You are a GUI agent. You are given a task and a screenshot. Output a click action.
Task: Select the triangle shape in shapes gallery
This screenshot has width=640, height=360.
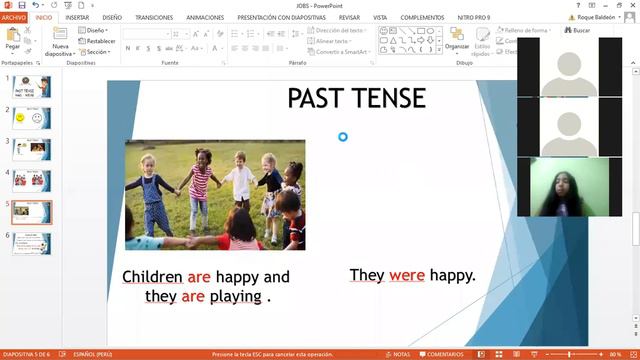point(393,40)
